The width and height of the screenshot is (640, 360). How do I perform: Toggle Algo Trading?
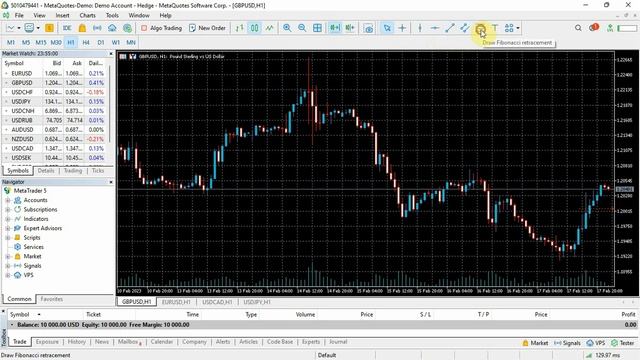click(162, 28)
